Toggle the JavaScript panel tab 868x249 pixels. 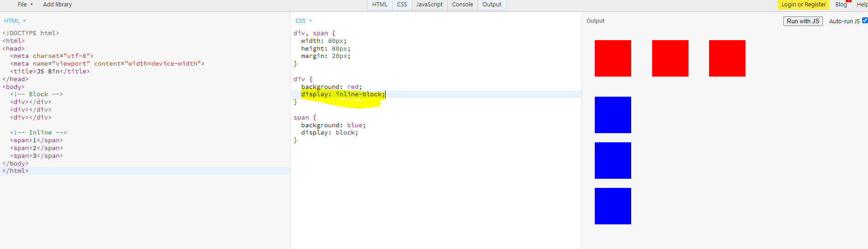point(429,5)
